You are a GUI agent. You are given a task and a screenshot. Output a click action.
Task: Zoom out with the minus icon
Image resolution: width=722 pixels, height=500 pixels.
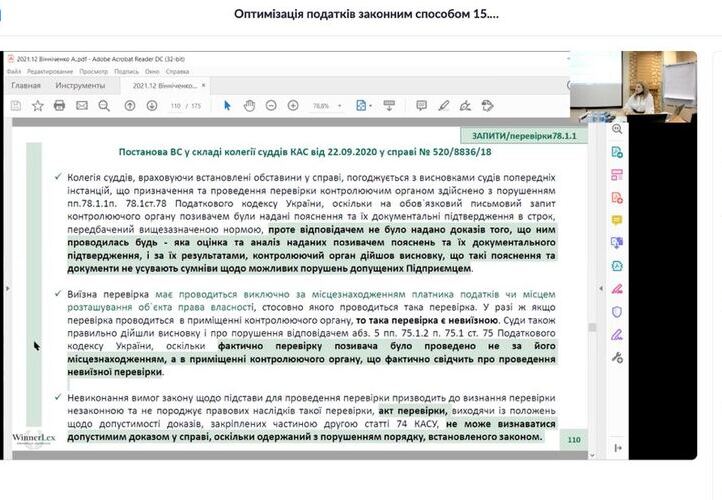[x=271, y=106]
